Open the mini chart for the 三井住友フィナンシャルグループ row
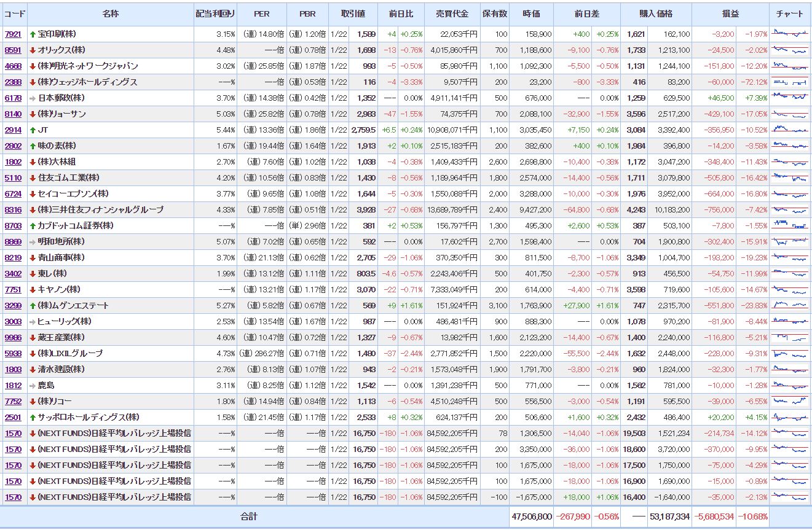Image resolution: width=812 pixels, height=530 pixels. point(790,209)
